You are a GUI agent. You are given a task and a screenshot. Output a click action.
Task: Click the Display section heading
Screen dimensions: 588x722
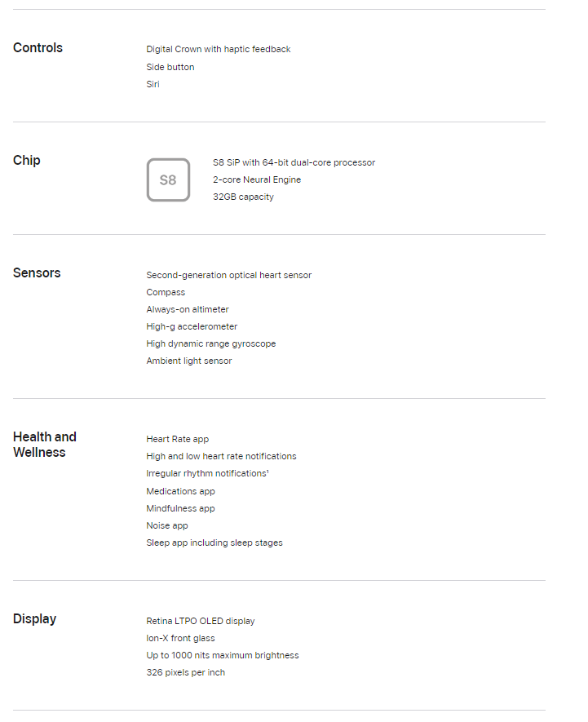click(34, 618)
